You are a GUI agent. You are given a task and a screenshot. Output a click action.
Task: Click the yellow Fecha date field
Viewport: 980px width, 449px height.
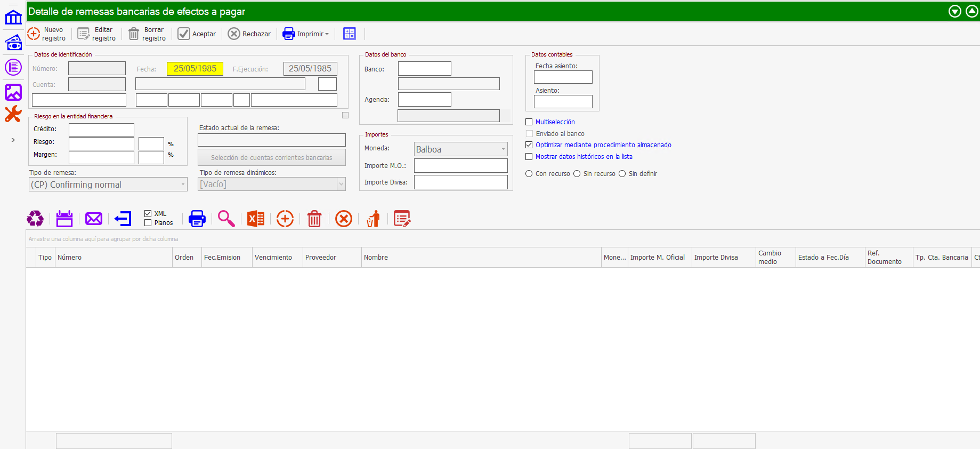[195, 69]
